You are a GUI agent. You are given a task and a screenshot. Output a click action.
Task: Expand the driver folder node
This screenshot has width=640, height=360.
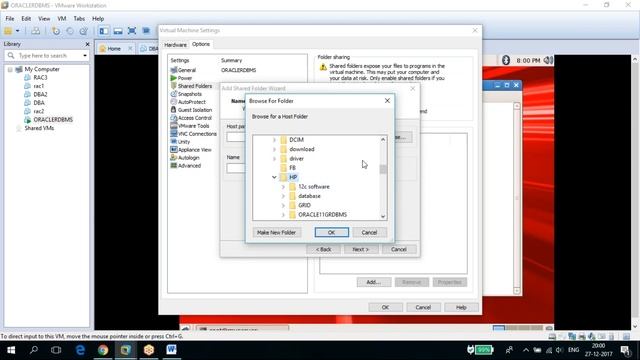[274, 158]
